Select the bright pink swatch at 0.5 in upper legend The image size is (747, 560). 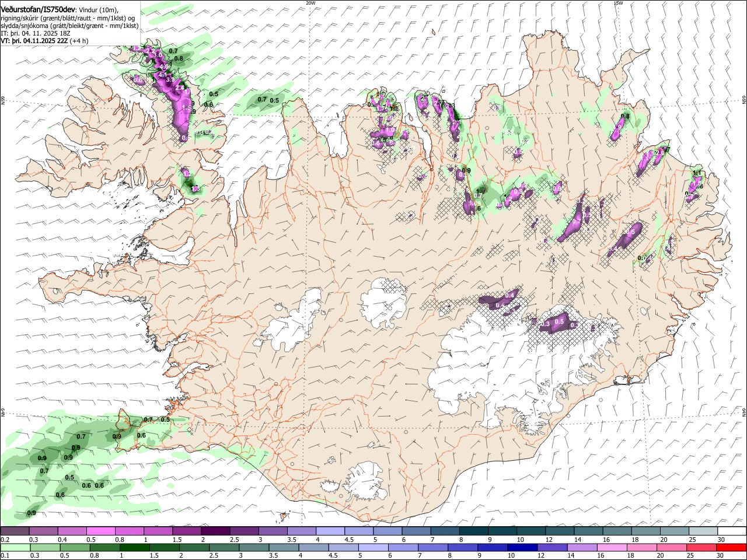pyautogui.click(x=100, y=531)
